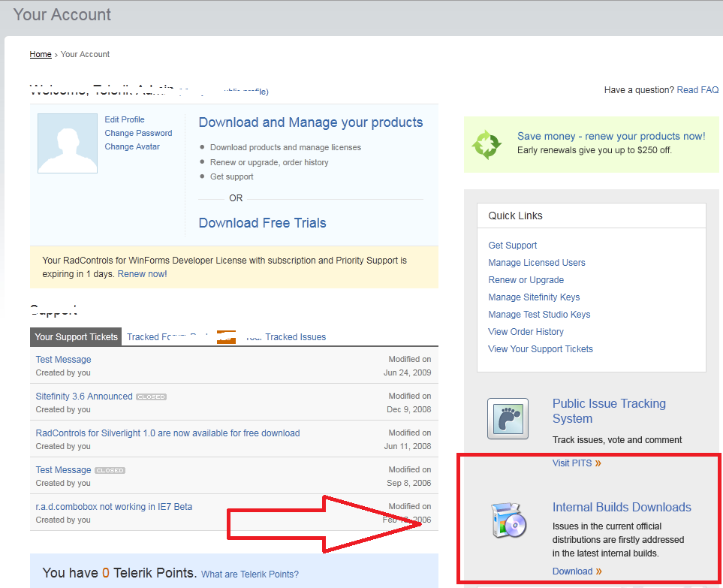Click 'Get support' bullet text
723x588 pixels.
[231, 176]
